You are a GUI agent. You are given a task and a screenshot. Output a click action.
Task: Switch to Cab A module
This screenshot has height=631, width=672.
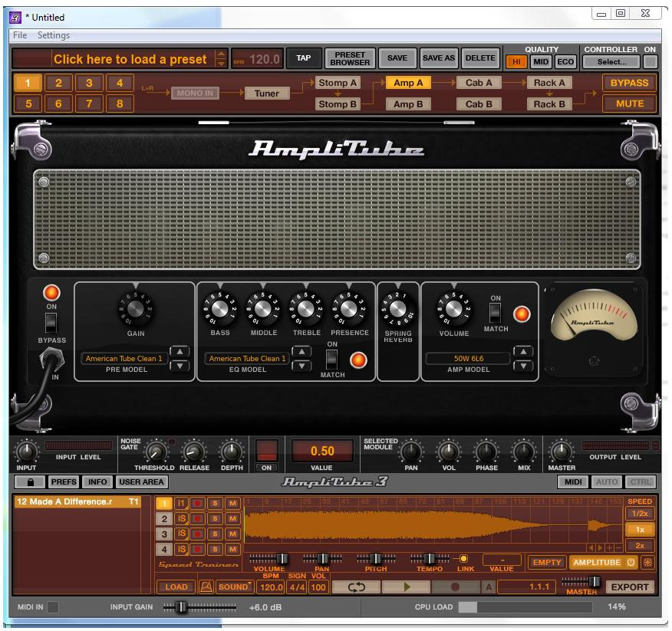[x=479, y=83]
